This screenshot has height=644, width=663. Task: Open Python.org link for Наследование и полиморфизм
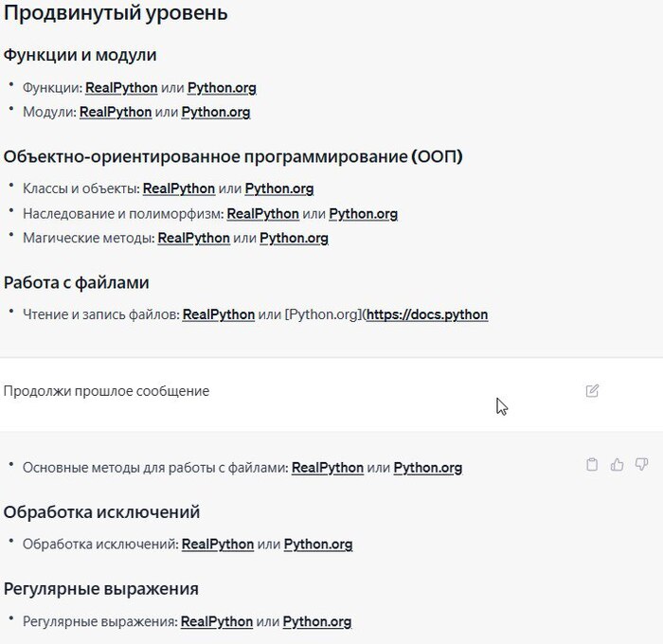(364, 214)
